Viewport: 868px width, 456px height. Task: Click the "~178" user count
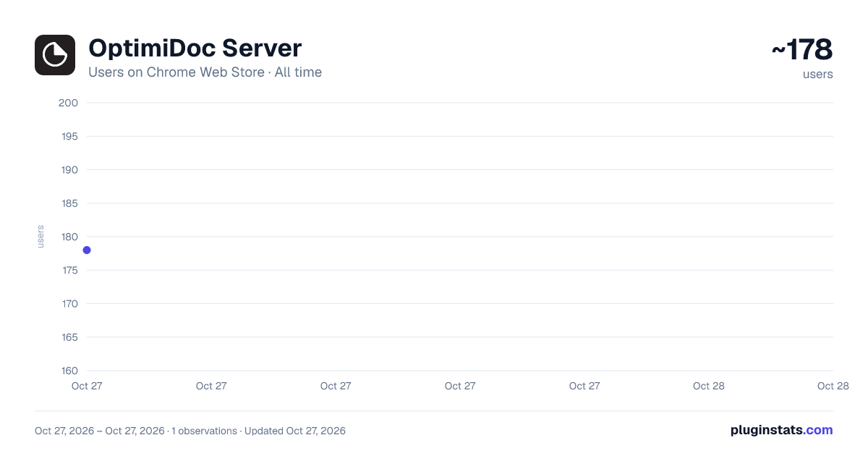coord(802,50)
